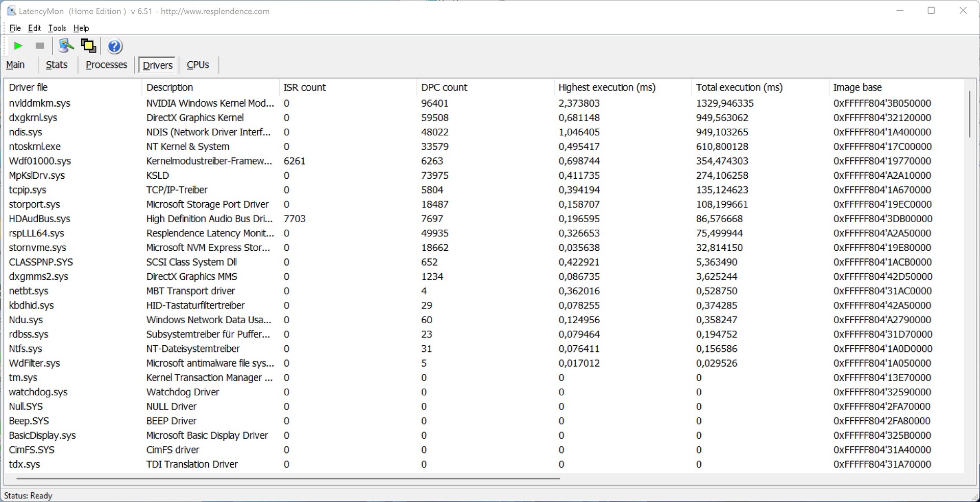Click the monitor-with-pen toolbar icon
The image size is (980, 502).
pyautogui.click(x=66, y=46)
